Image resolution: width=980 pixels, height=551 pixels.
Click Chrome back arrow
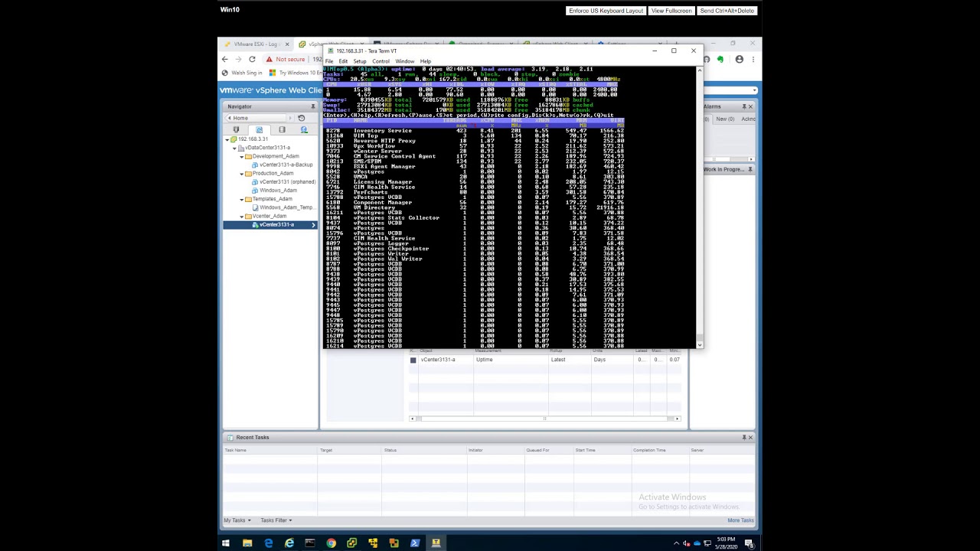click(225, 59)
